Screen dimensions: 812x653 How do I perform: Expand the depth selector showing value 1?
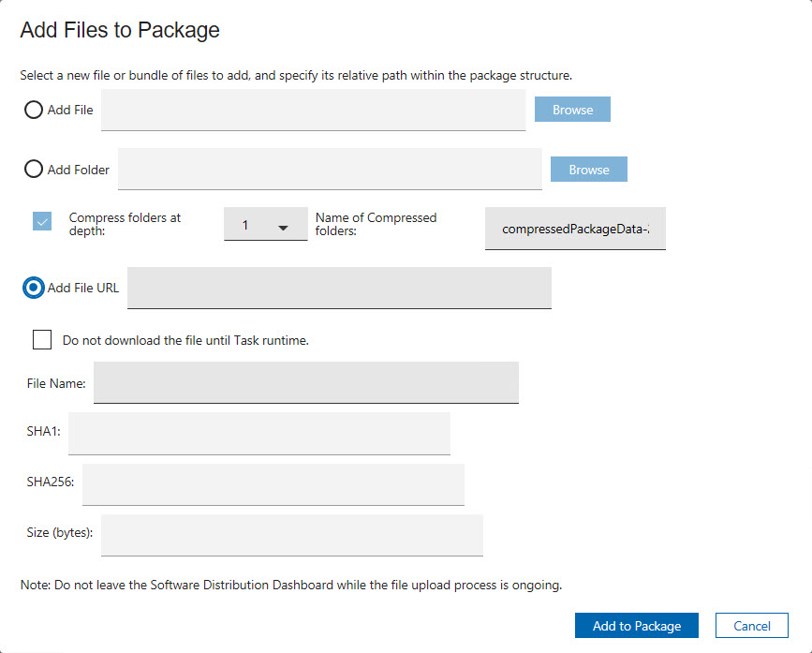[265, 224]
